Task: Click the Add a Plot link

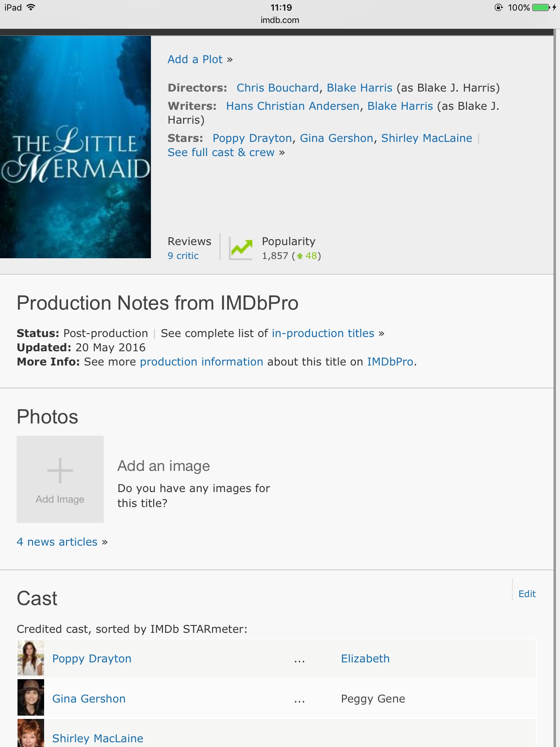Action: [195, 59]
